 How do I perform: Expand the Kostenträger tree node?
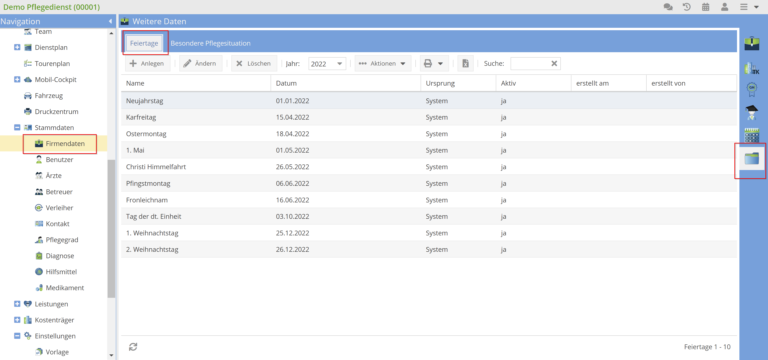click(x=17, y=320)
